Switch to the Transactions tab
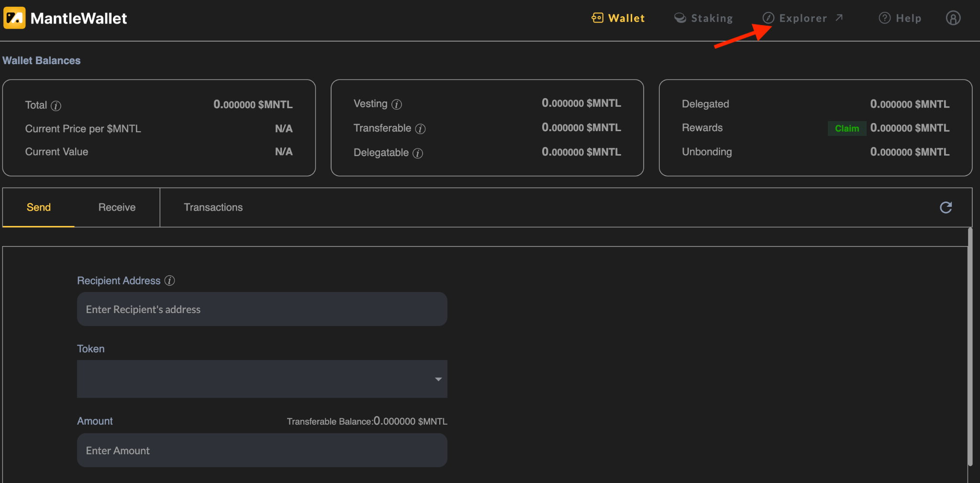The width and height of the screenshot is (980, 483). click(x=213, y=207)
